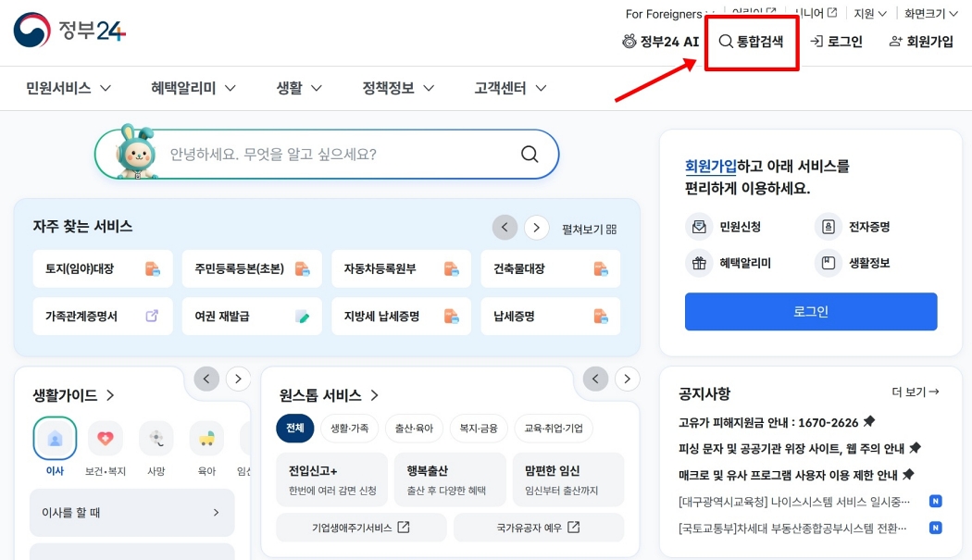Image resolution: width=972 pixels, height=560 pixels.
Task: Open 회원가입 in the header
Action: click(921, 42)
